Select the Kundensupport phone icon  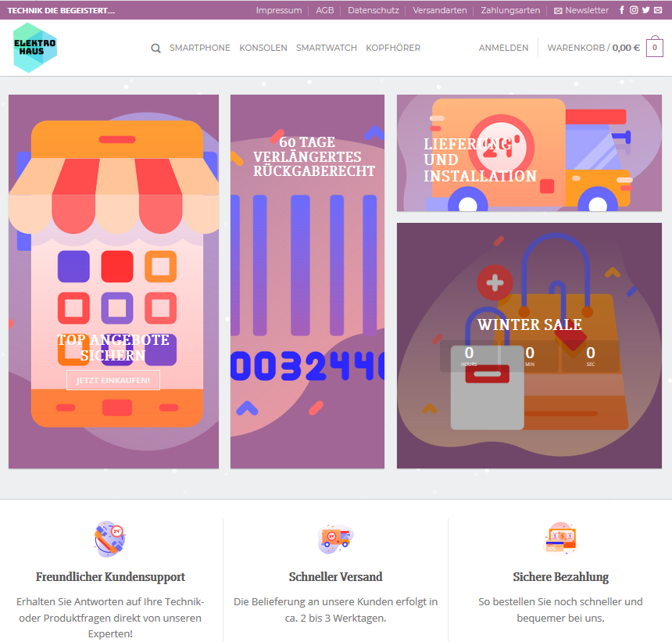pyautogui.click(x=109, y=539)
